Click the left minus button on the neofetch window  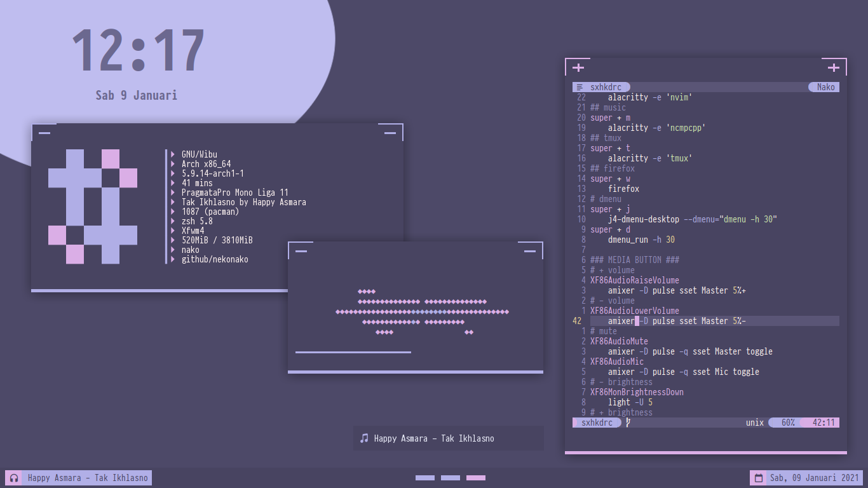click(44, 133)
